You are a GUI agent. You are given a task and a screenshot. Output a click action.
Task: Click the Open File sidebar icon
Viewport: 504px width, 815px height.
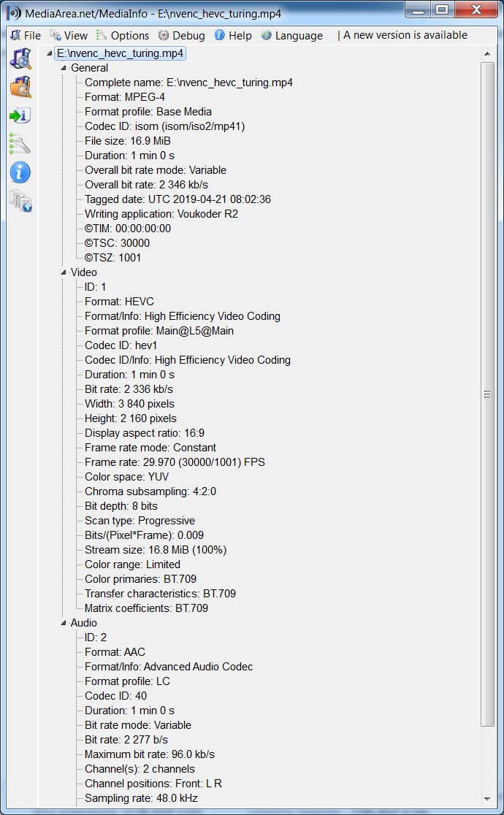tap(20, 58)
